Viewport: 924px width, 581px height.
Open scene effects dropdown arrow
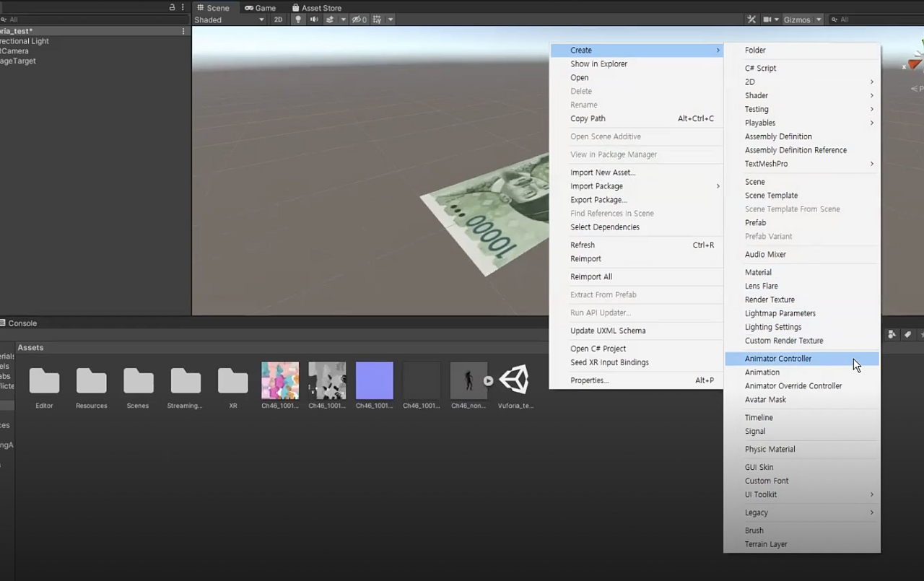[x=343, y=19]
